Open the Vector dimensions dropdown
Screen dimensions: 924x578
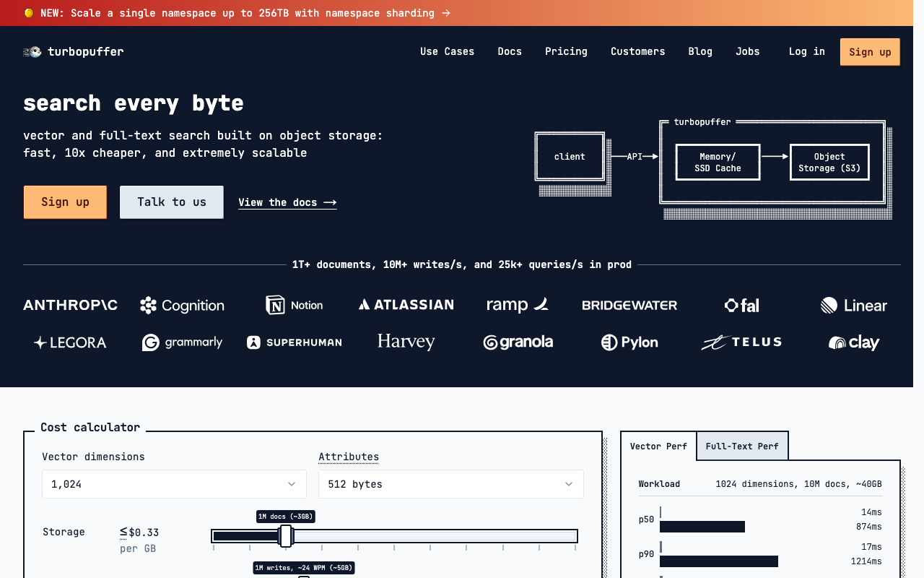point(174,484)
